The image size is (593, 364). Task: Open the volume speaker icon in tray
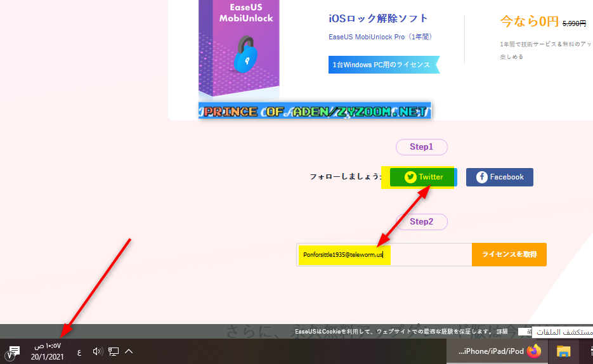click(x=98, y=351)
